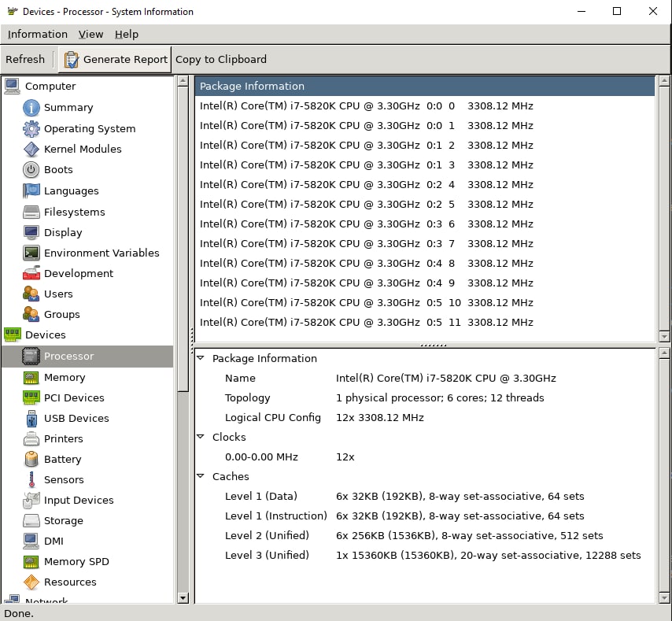Select the Environment Variables terminal icon

tap(31, 253)
